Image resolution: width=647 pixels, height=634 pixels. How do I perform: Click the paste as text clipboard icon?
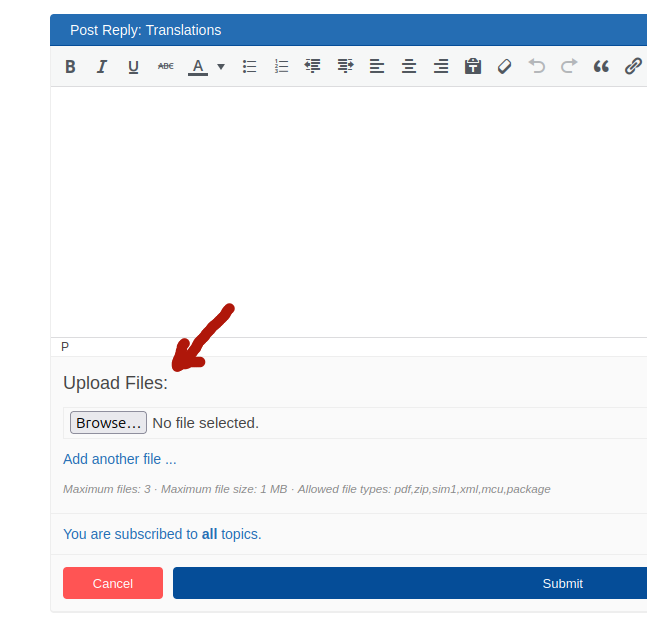[473, 67]
